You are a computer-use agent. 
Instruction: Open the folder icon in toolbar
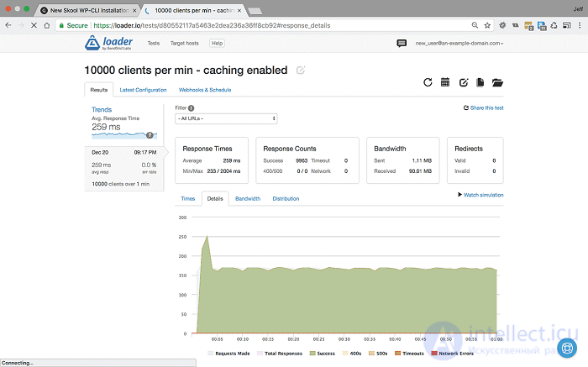tap(497, 82)
